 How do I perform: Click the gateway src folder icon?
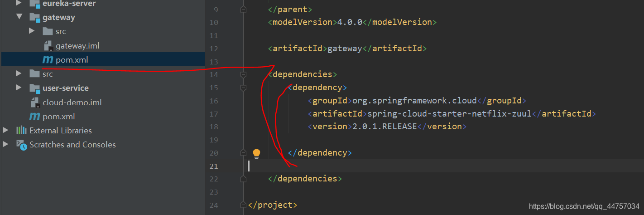click(x=48, y=31)
